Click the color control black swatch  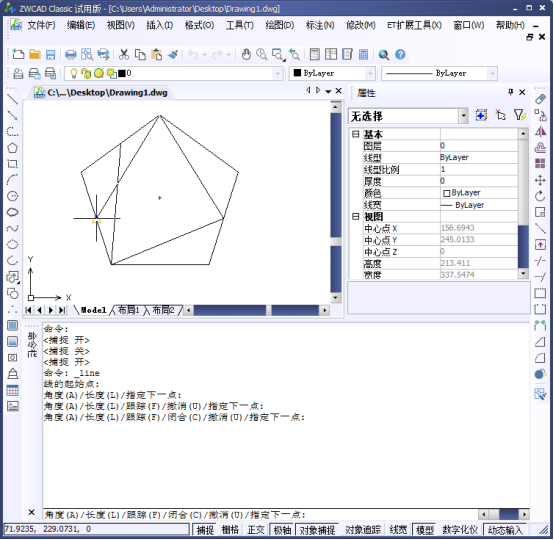(297, 73)
